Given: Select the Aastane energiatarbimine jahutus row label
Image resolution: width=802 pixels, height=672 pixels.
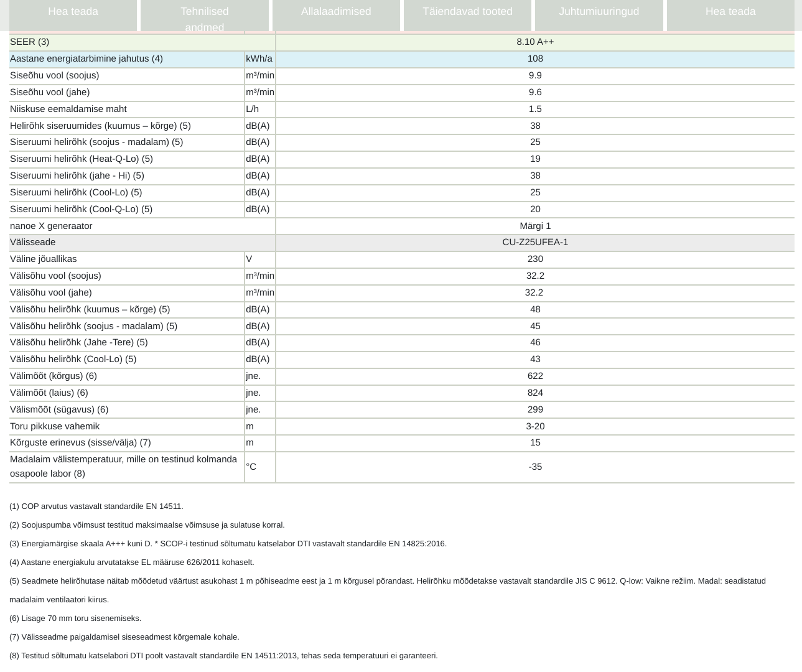Looking at the screenshot, I should point(86,58).
